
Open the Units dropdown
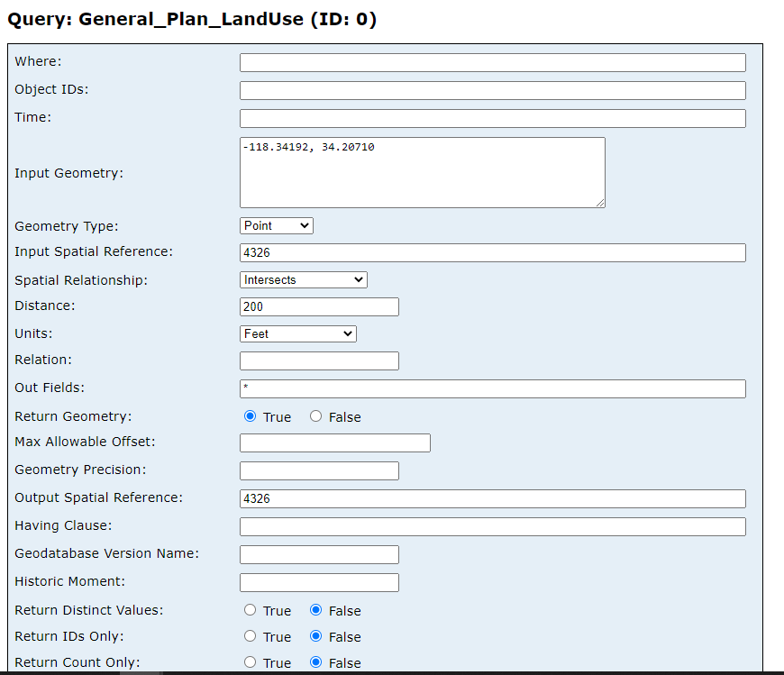click(298, 333)
